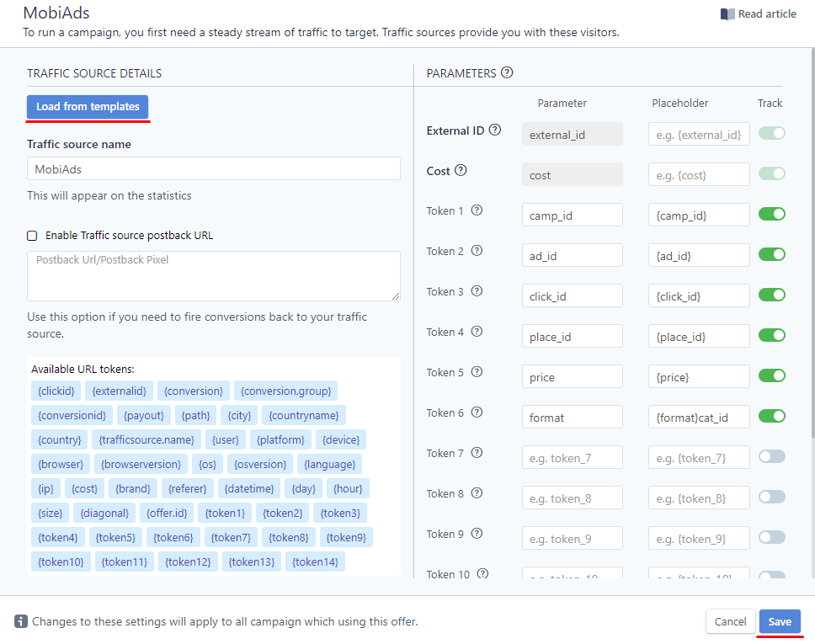The height and width of the screenshot is (644, 815).
Task: Click the Cost help icon
Action: pyautogui.click(x=461, y=171)
